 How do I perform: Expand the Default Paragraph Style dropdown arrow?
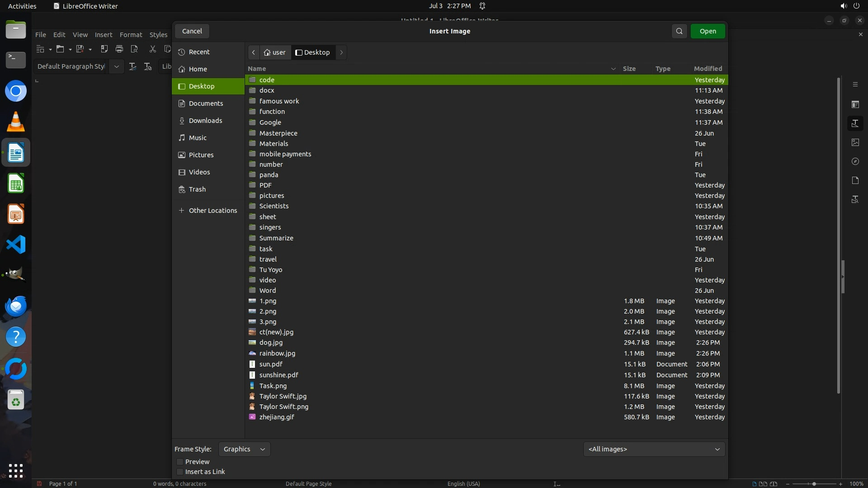click(117, 66)
